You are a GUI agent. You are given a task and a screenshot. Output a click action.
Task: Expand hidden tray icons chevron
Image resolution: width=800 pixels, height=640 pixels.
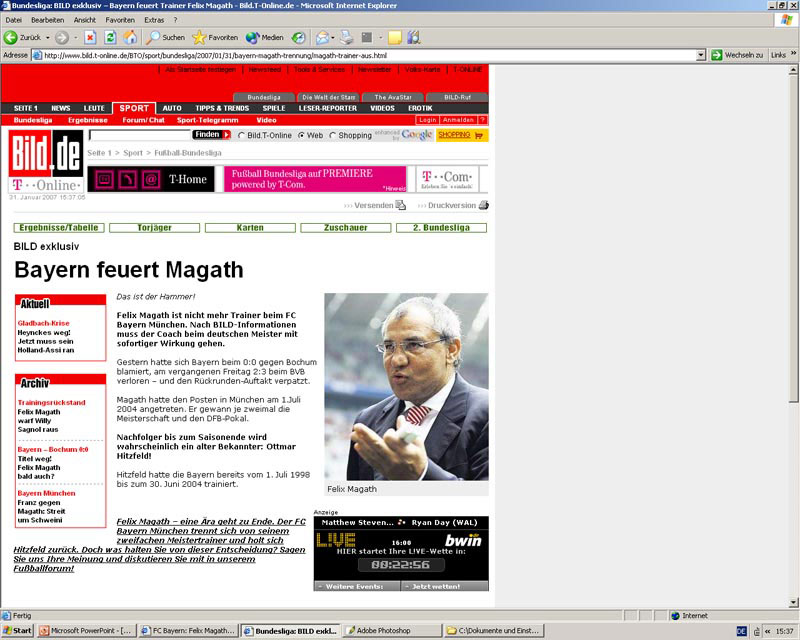click(767, 631)
